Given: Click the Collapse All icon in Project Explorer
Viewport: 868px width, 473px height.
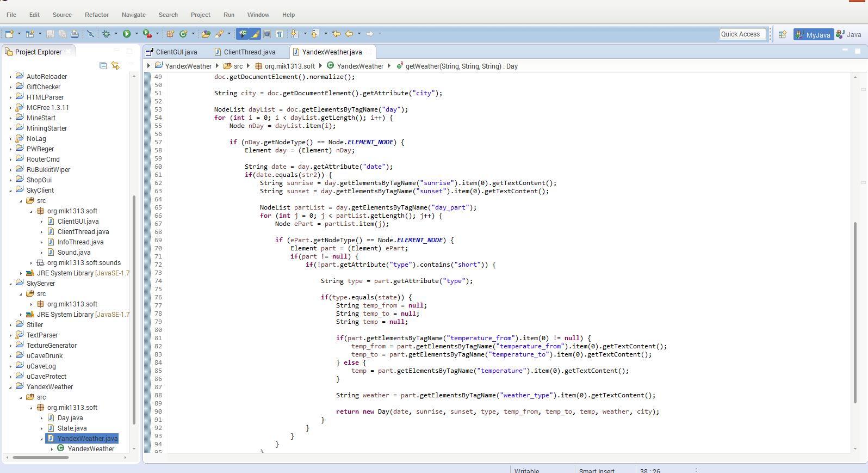Looking at the screenshot, I should [103, 66].
